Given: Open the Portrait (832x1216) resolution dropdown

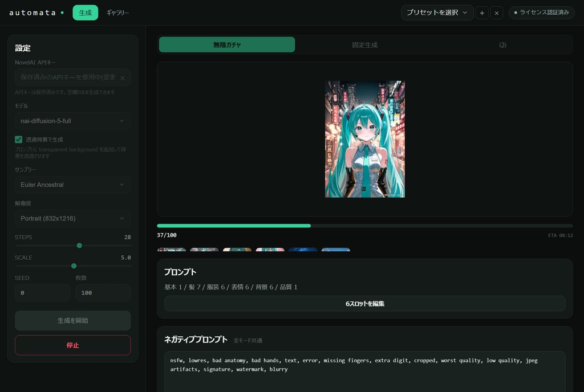Looking at the screenshot, I should (x=72, y=218).
